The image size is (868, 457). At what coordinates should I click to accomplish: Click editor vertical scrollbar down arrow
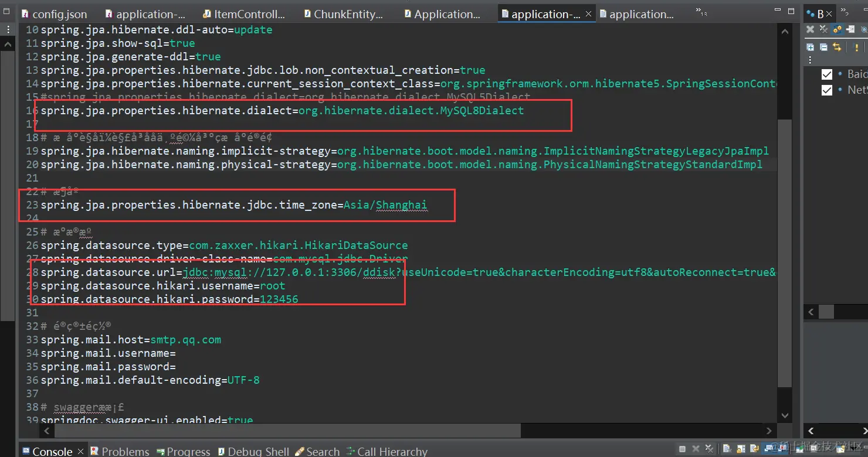pos(785,415)
